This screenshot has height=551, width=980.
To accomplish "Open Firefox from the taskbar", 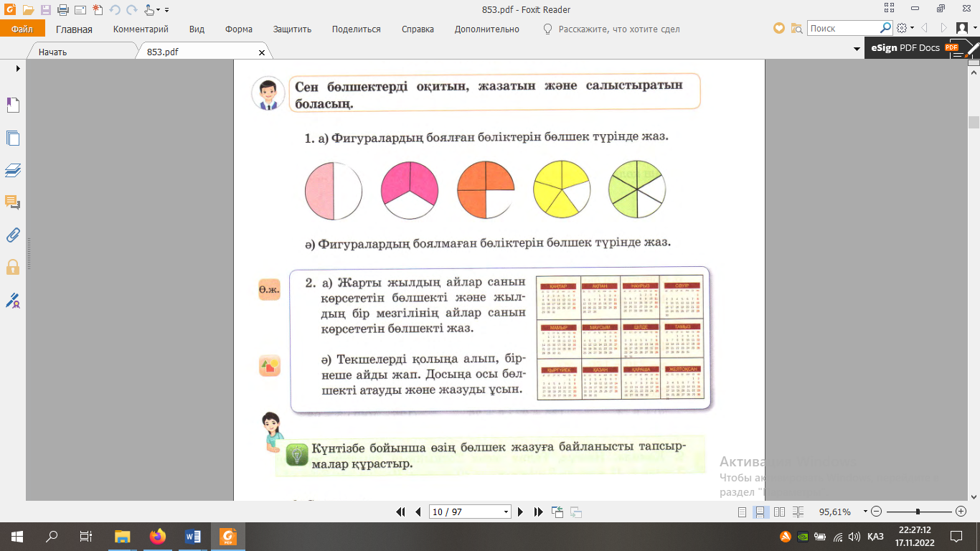I will point(157,536).
